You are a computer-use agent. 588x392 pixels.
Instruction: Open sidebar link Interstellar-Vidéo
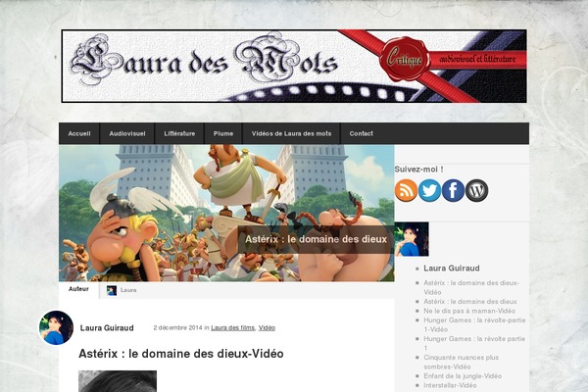tap(450, 385)
